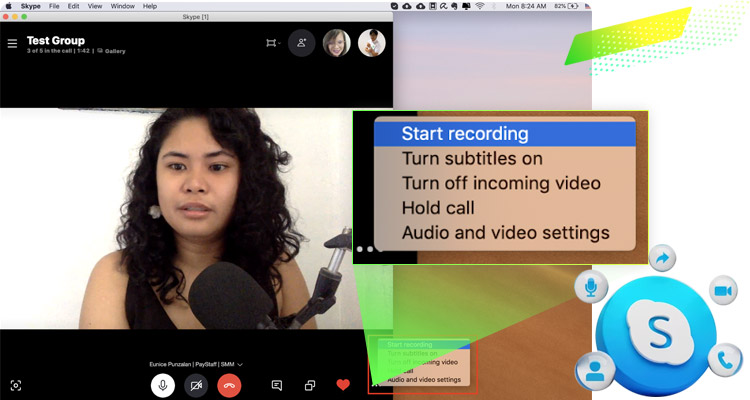Open the Window menu
750x400 pixels.
coord(122,6)
